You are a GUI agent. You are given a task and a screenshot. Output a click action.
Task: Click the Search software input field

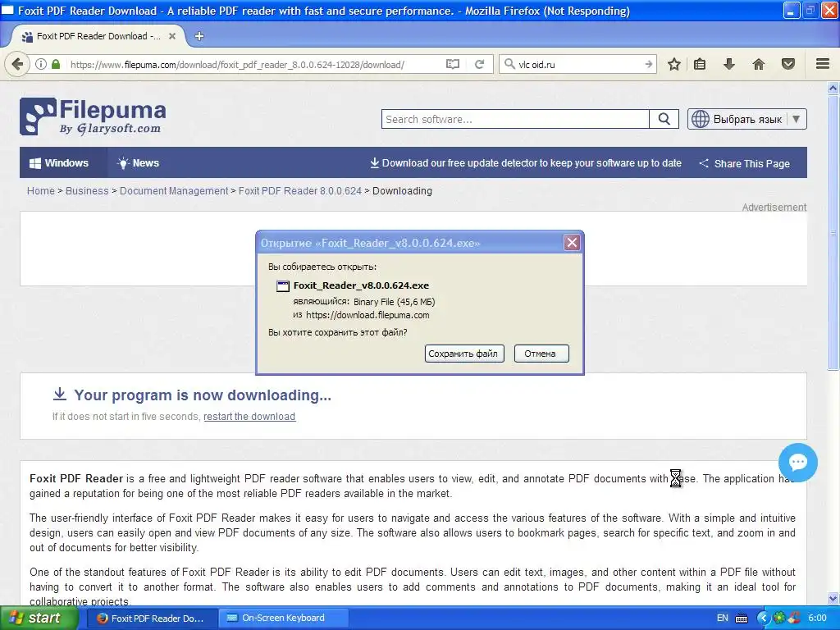click(x=515, y=119)
